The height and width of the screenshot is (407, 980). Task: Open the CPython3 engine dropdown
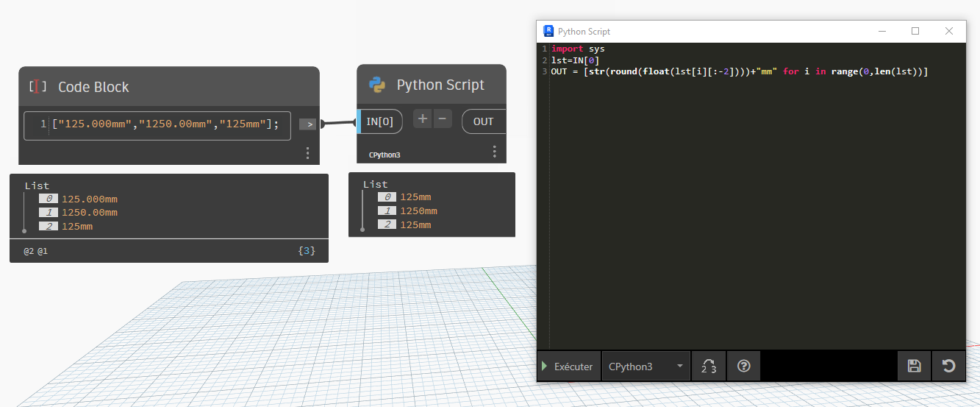[645, 366]
